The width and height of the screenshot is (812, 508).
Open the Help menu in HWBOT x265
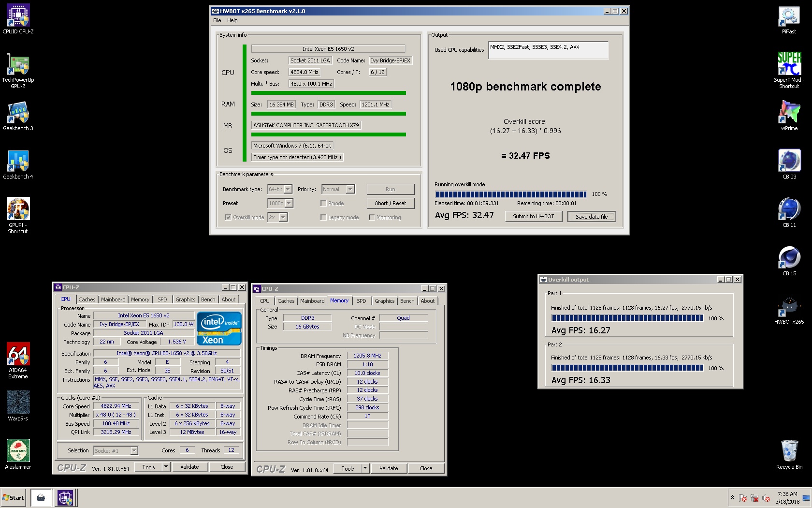(232, 20)
